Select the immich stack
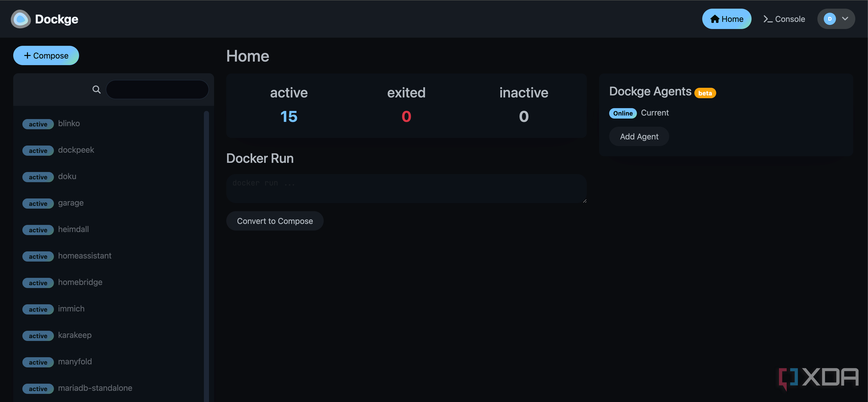The width and height of the screenshot is (868, 402). click(71, 309)
